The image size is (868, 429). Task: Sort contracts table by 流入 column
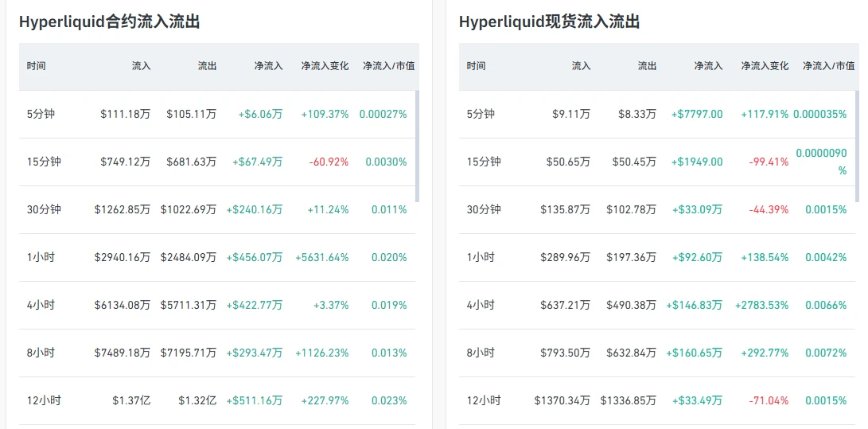pyautogui.click(x=141, y=66)
